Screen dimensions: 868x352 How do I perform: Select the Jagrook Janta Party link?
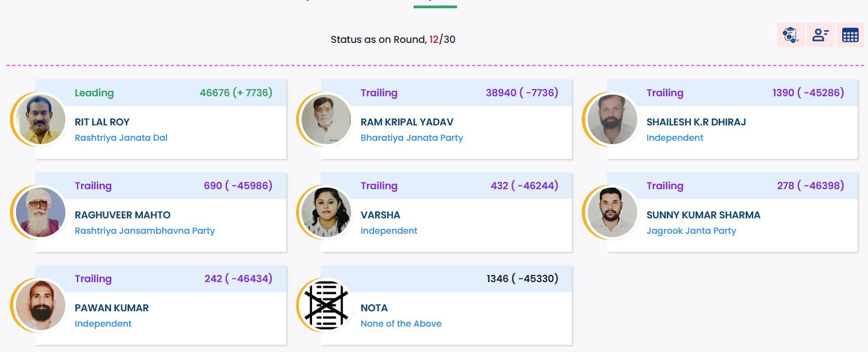click(691, 230)
